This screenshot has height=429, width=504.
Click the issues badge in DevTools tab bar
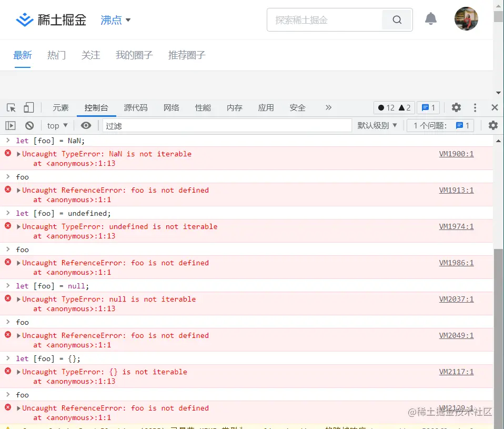428,108
